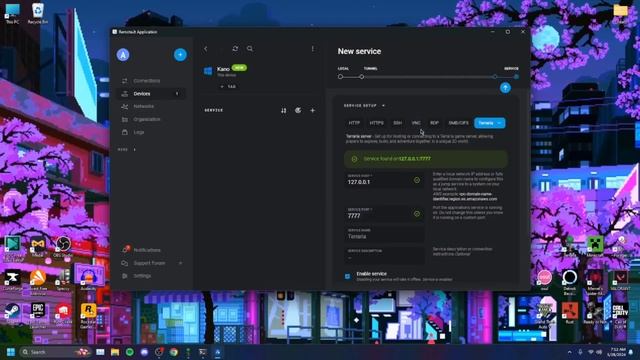
Task: Click the taskbar Search box
Action: (55, 352)
